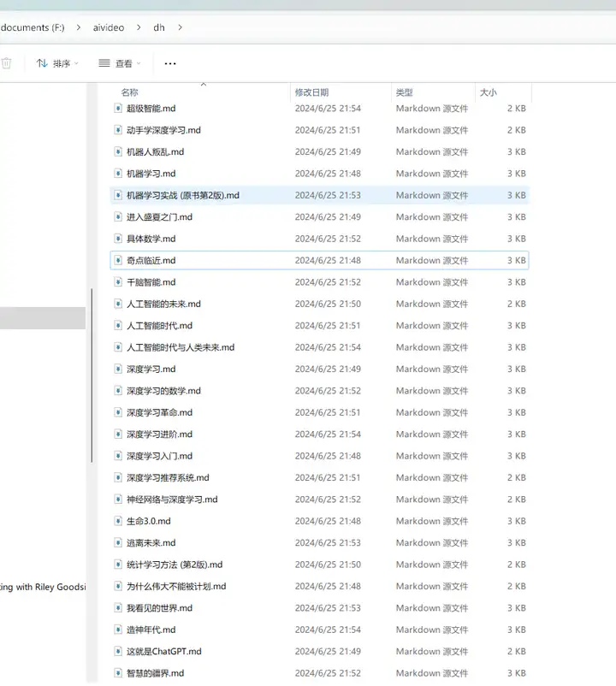Sort by 大小 column header

(x=489, y=92)
